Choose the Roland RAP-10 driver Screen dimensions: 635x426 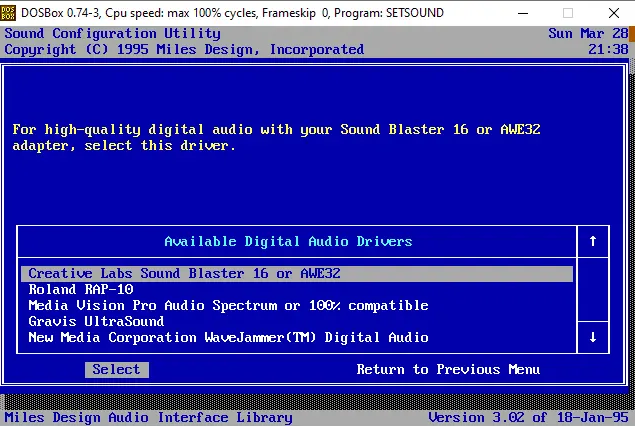point(80,289)
